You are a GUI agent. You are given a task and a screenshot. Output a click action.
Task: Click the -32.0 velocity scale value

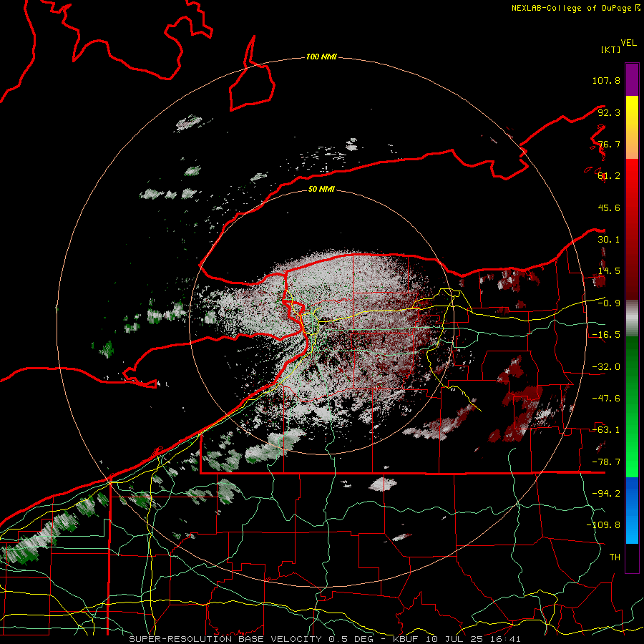(x=606, y=367)
